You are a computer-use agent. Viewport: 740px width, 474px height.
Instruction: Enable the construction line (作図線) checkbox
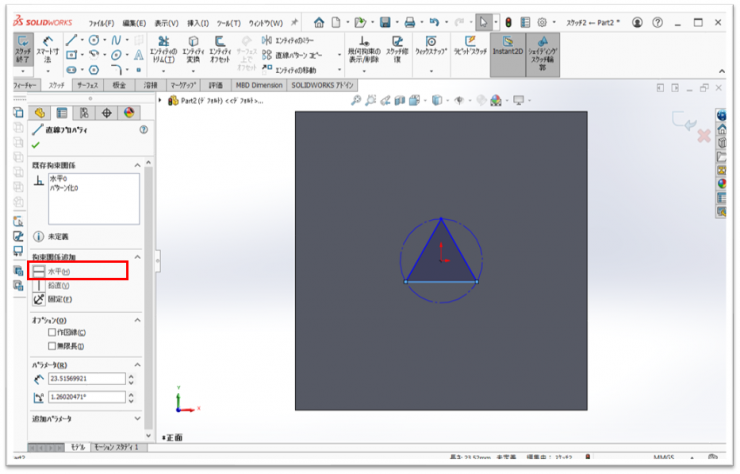pyautogui.click(x=52, y=333)
